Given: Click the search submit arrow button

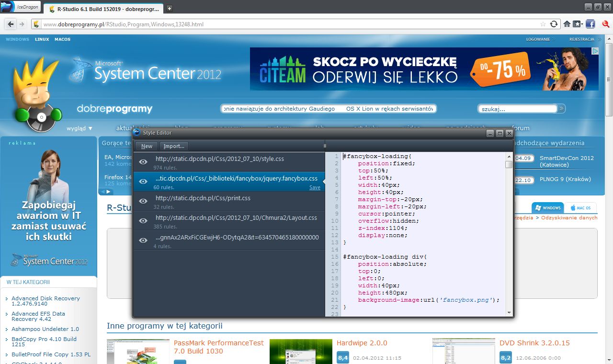Looking at the screenshot, I should [x=562, y=109].
